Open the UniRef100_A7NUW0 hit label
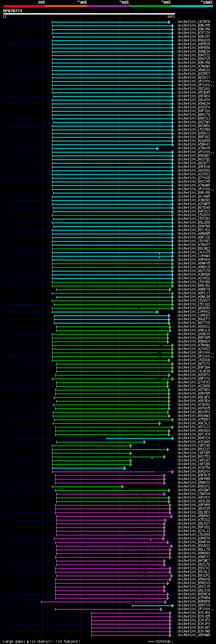Image resolution: width=216 pixels, height=644 pixels. pyautogui.click(x=194, y=67)
